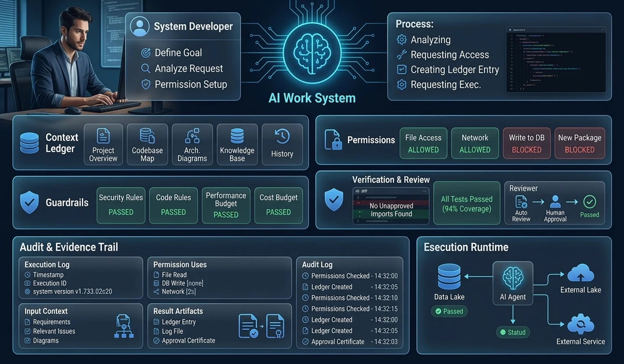
Task: Click the System Developer avatar icon
Action: [x=140, y=26]
